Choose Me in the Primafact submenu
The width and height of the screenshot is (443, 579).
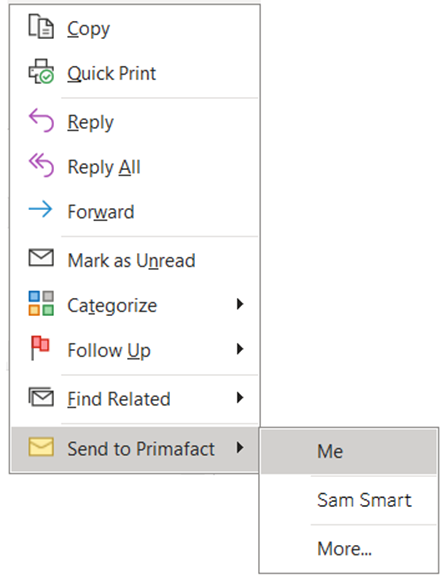(x=349, y=451)
